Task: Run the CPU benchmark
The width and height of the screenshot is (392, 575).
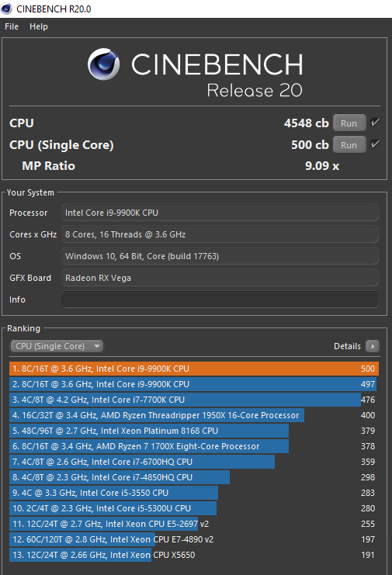Action: pos(349,123)
